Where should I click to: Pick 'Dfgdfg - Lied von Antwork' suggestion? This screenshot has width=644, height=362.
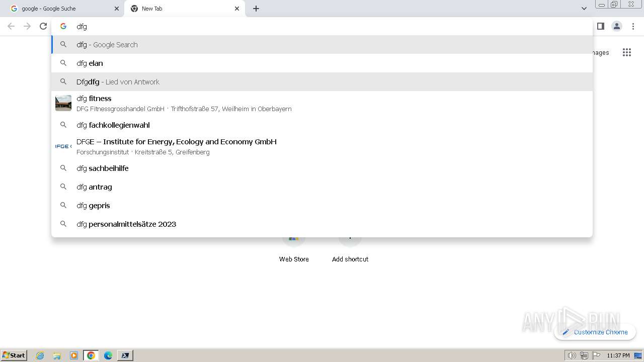pyautogui.click(x=322, y=82)
